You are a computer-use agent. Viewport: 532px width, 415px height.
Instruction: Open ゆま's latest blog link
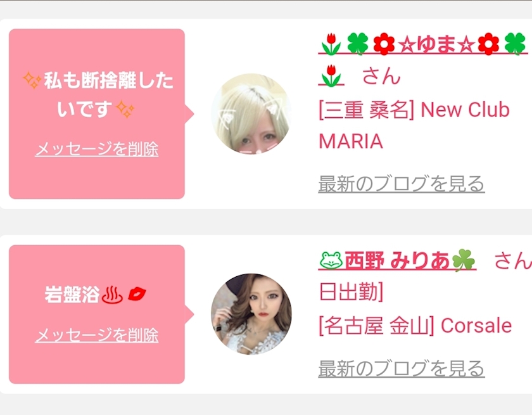pyautogui.click(x=402, y=184)
